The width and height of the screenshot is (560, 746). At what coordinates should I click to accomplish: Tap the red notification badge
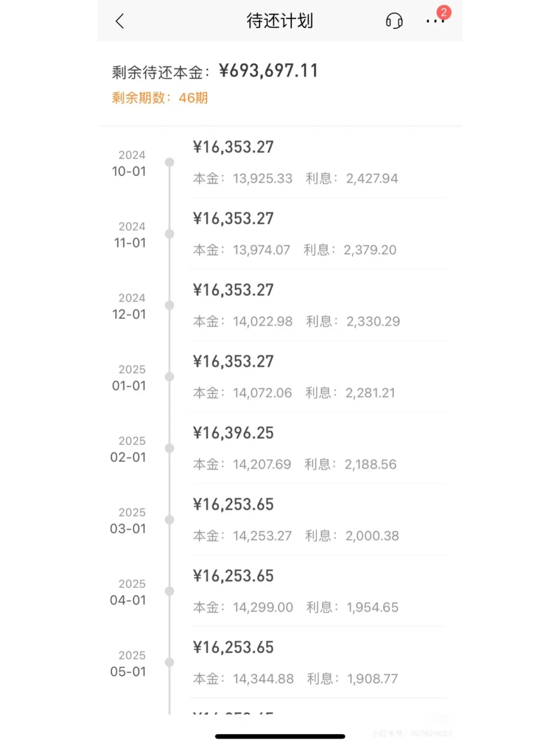444,12
